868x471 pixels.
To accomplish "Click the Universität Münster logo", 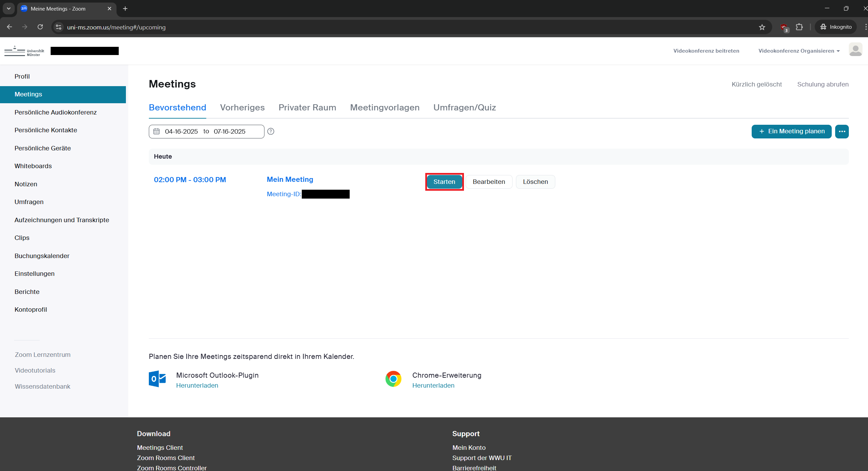I will [x=24, y=51].
